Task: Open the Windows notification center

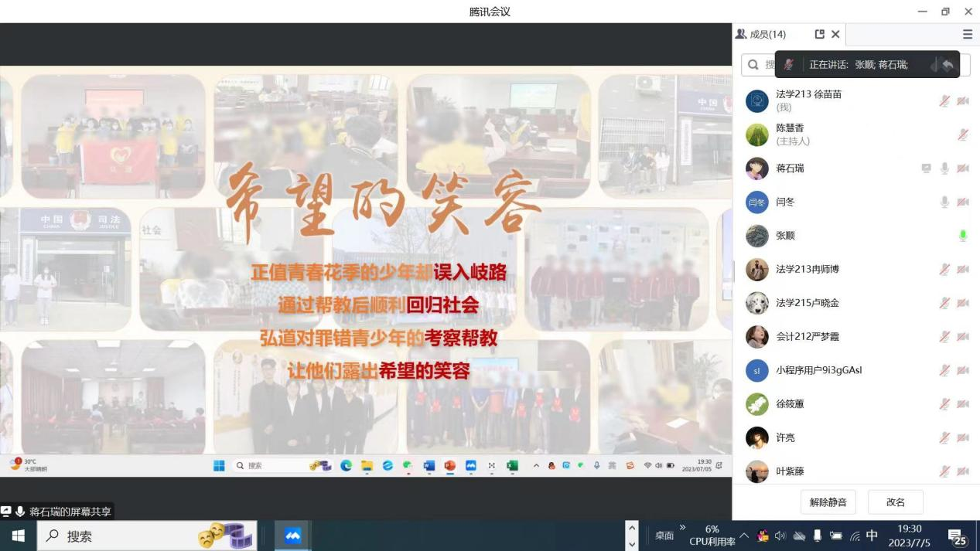Action: click(959, 537)
